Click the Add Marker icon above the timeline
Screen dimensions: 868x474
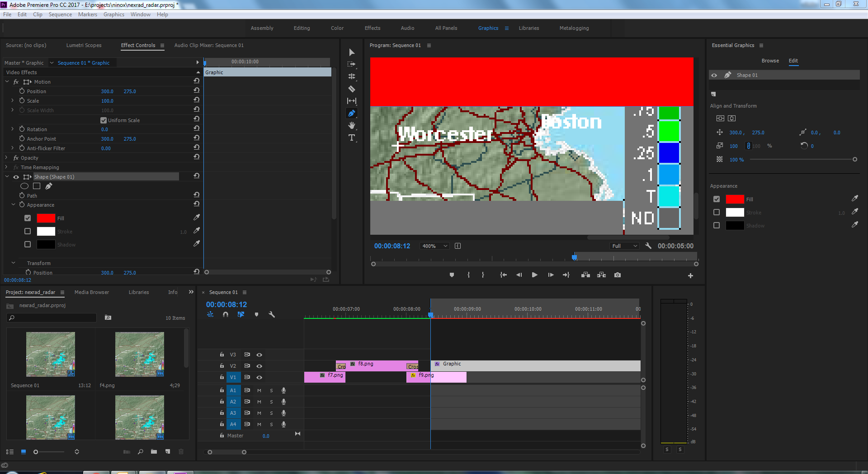(257, 314)
